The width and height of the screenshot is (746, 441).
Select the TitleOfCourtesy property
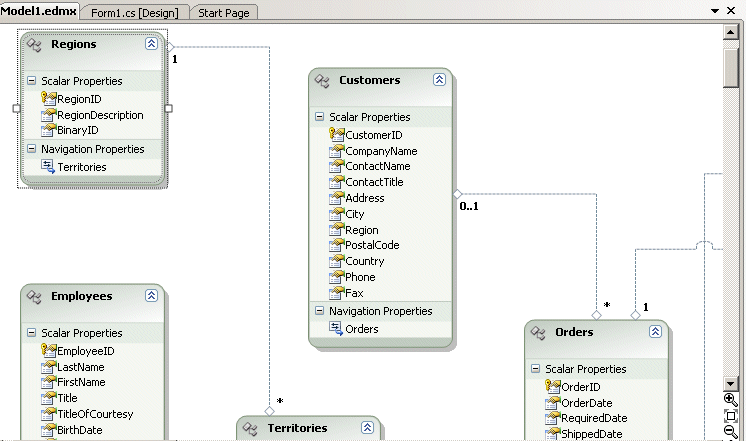coord(95,414)
